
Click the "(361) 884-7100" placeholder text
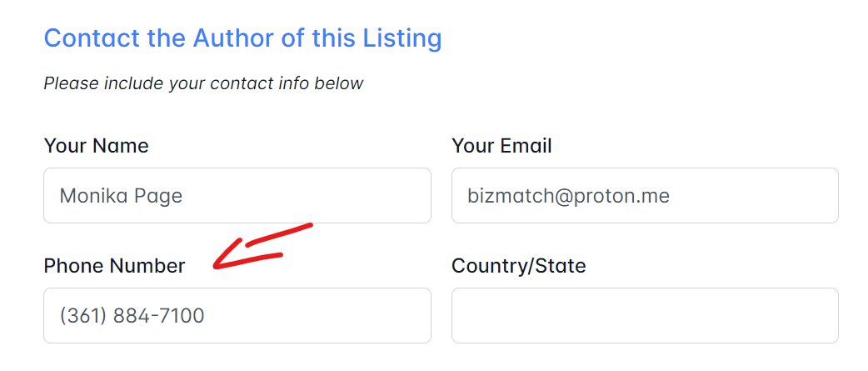(132, 317)
